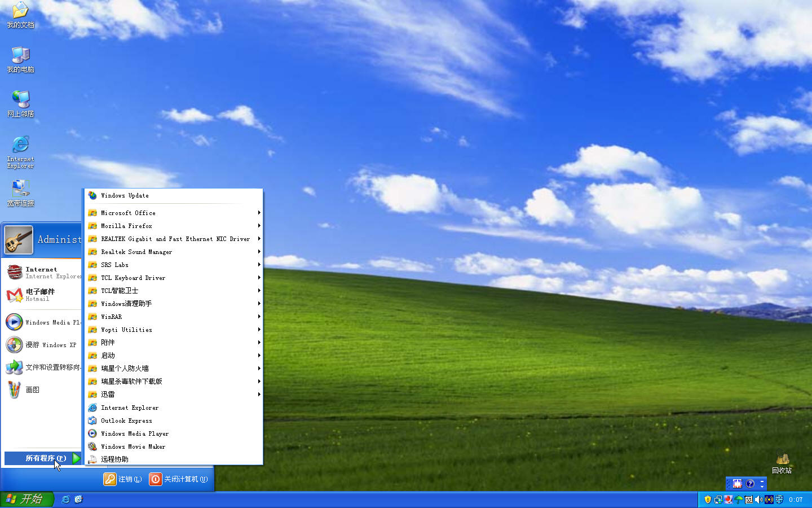
Task: Click the language bar help question mark
Action: click(750, 484)
